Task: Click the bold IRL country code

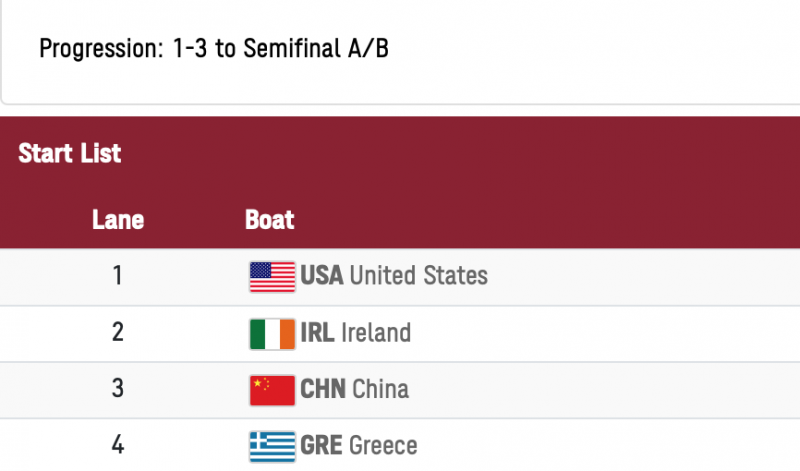Action: pos(317,333)
